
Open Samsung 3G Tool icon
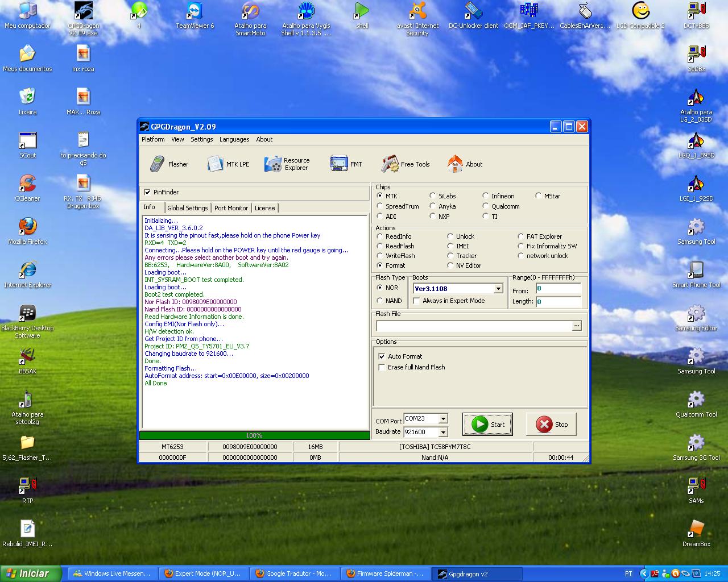(x=696, y=447)
